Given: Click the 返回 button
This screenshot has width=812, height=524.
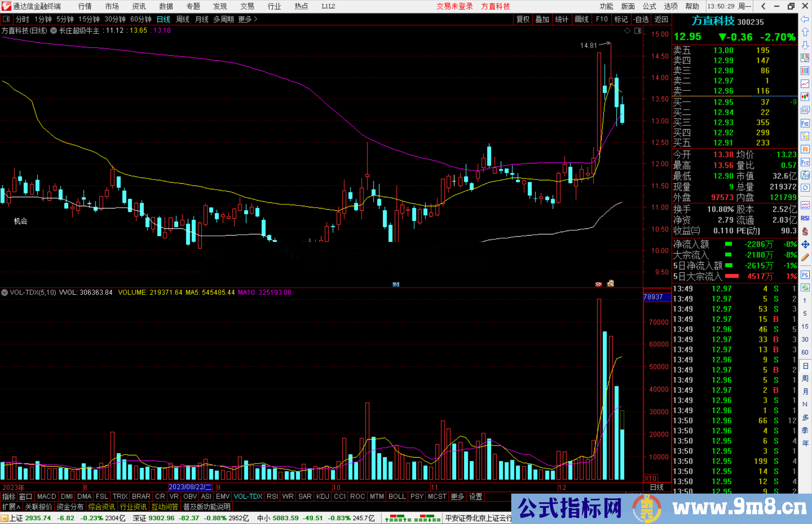Looking at the screenshot, I should 661,19.
